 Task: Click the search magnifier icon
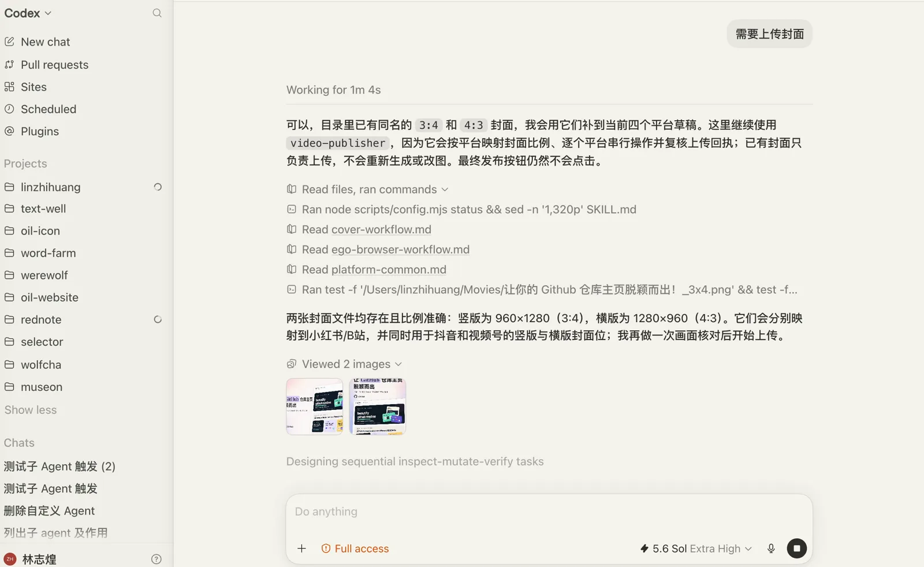(157, 13)
